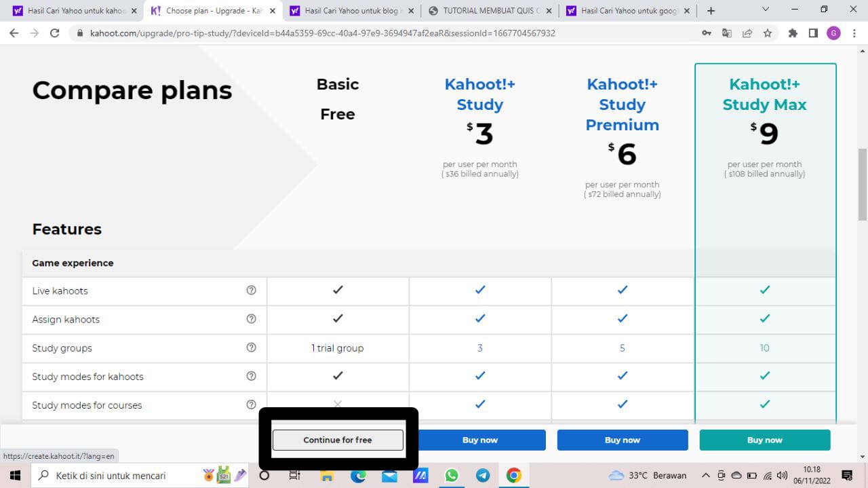The image size is (868, 488).
Task: Open Telegram from the taskbar
Action: pos(483,475)
